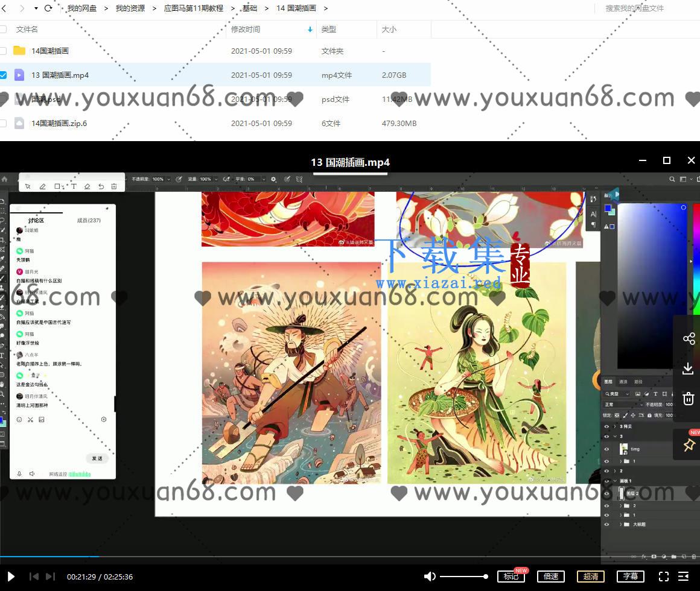This screenshot has height=591, width=700.
Task: Skip to the previous video
Action: coord(34,577)
